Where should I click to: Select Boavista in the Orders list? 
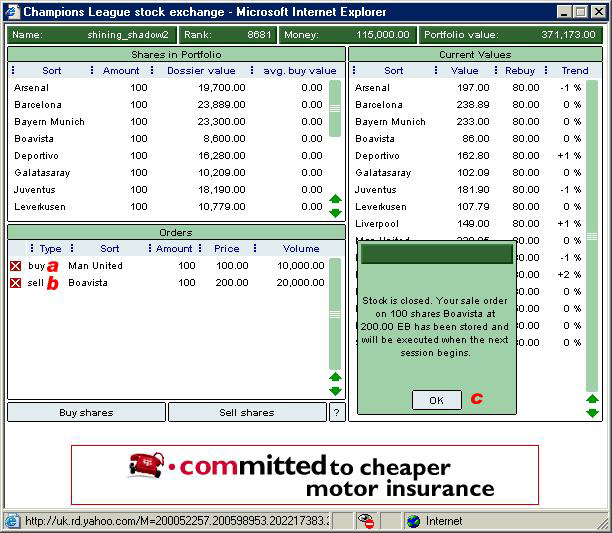tap(88, 283)
